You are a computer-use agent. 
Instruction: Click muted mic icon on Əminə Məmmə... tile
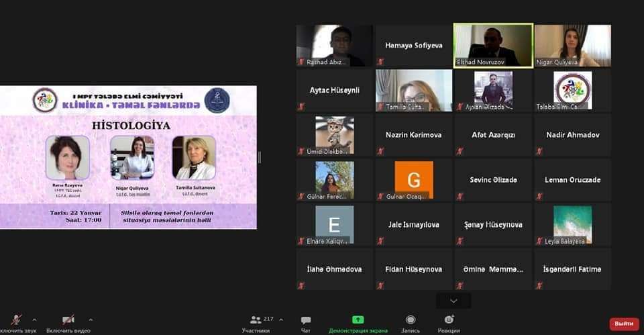coord(460,286)
